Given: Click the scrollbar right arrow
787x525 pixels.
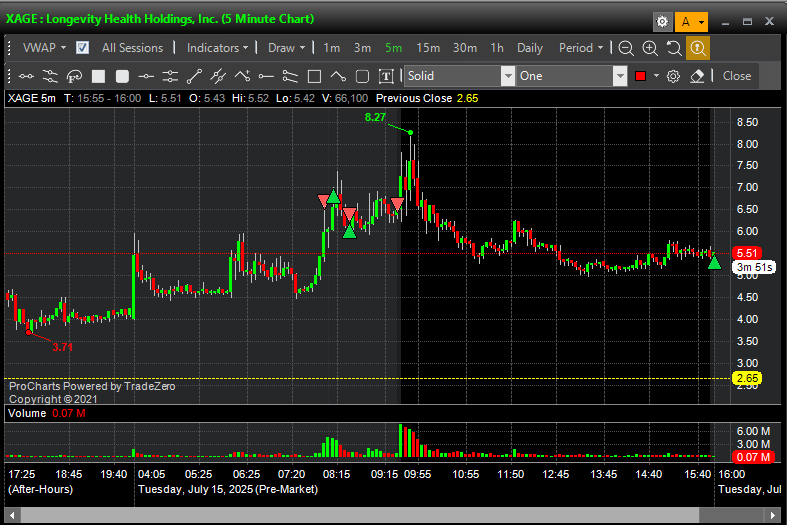Looking at the screenshot, I should pos(773,515).
